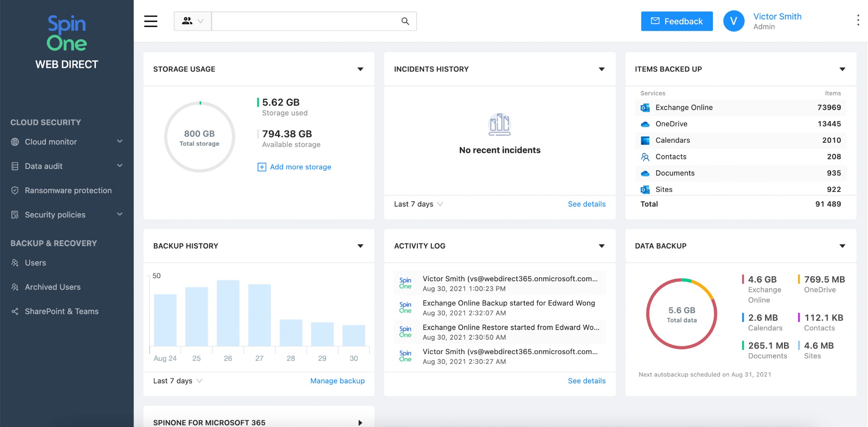
Task: Expand the SpinOne for Microsoft 365 panel
Action: (360, 422)
